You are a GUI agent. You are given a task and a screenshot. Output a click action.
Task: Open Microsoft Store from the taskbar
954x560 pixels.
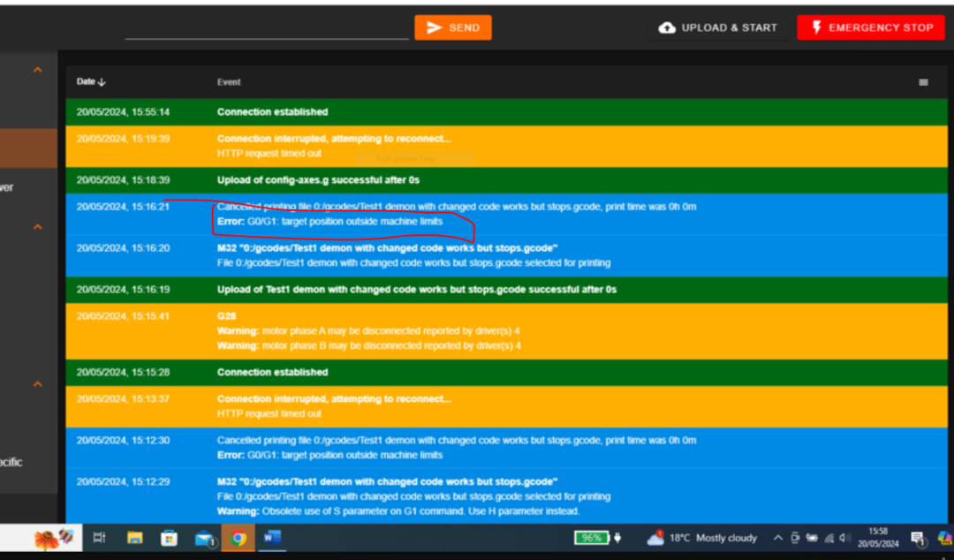click(169, 538)
